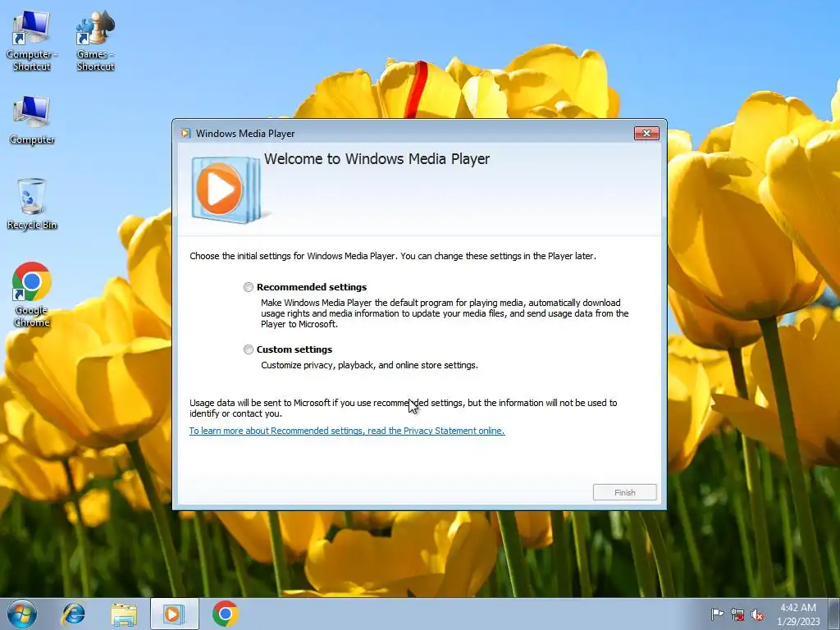Select the Recommended settings radio button
840x630 pixels.
[x=248, y=287]
